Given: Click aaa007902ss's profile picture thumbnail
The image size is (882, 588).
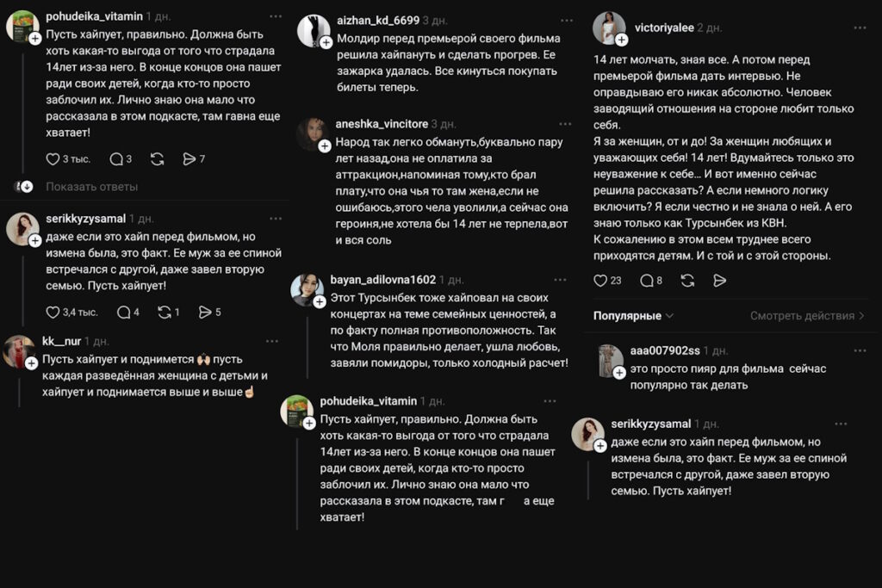Looking at the screenshot, I should tap(610, 361).
